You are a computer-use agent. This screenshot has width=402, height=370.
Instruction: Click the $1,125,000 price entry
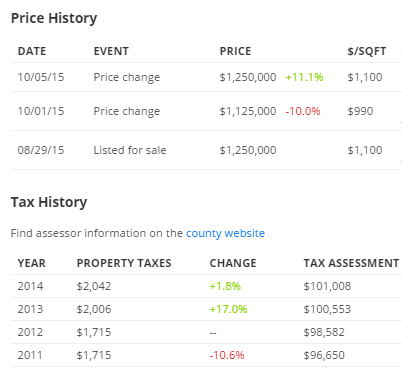248,111
